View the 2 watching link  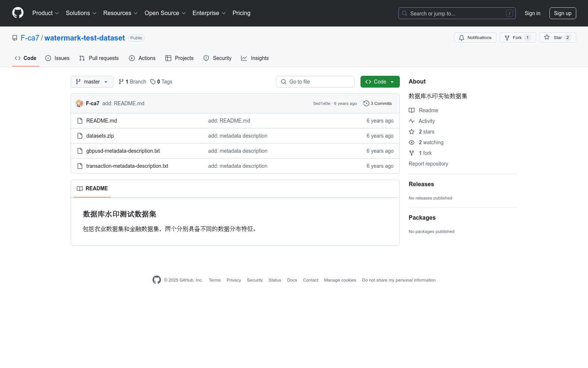(426, 142)
